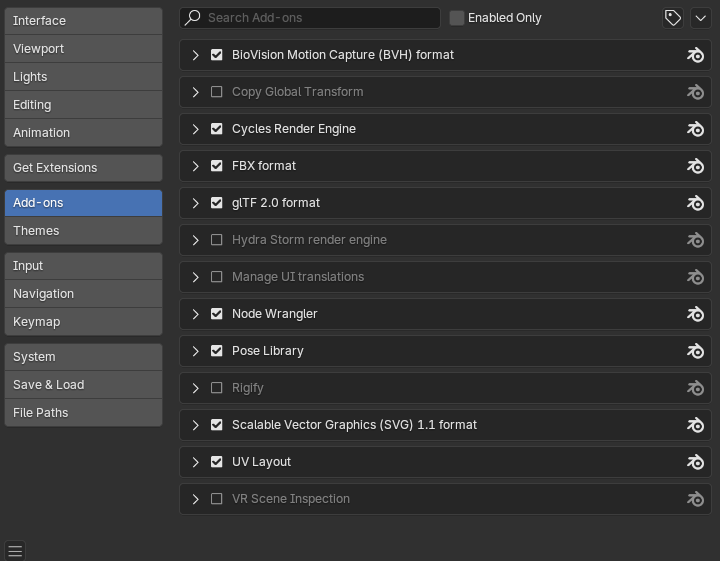Screen dimensions: 720x561
Task: Expand Hydra Storm render engine details
Action: click(x=196, y=240)
